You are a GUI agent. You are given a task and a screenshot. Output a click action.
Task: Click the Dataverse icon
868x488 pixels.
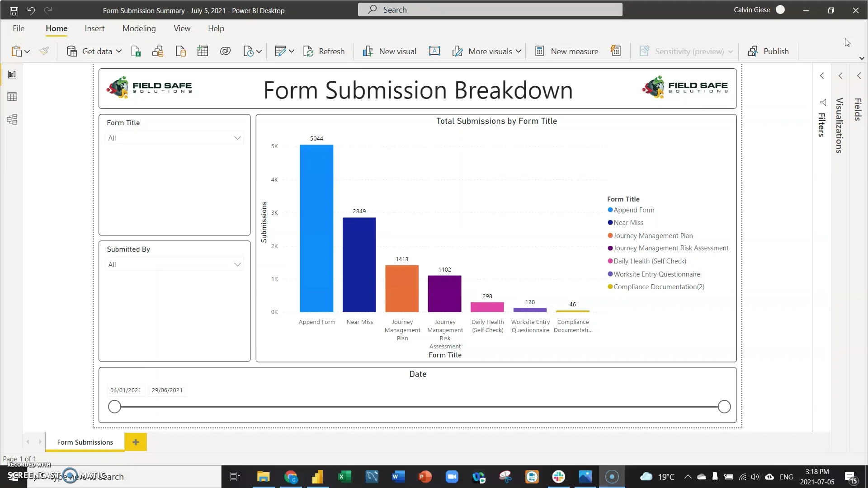(x=225, y=52)
